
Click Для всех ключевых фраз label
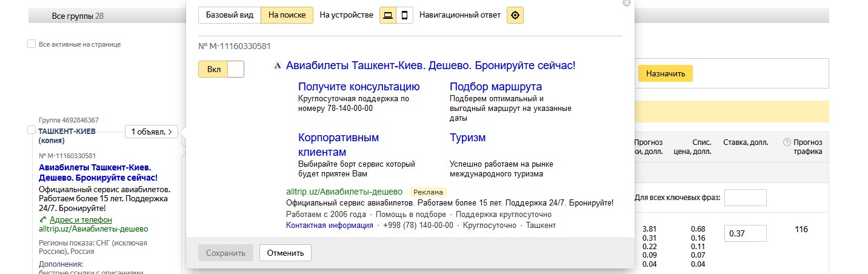pyautogui.click(x=677, y=198)
